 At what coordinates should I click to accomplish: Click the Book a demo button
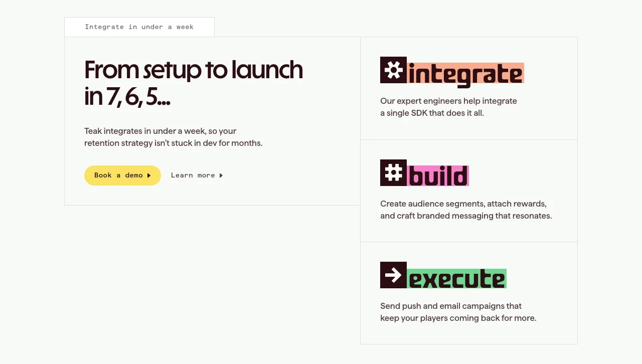pos(122,175)
